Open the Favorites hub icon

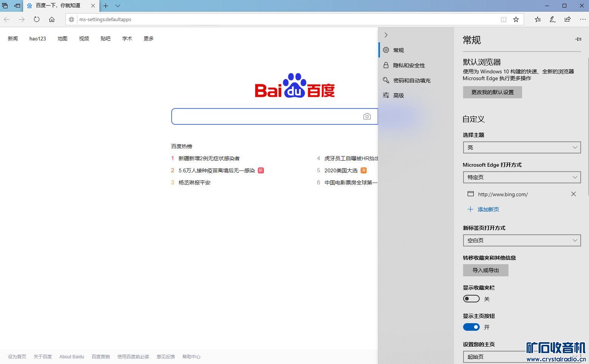(x=538, y=19)
